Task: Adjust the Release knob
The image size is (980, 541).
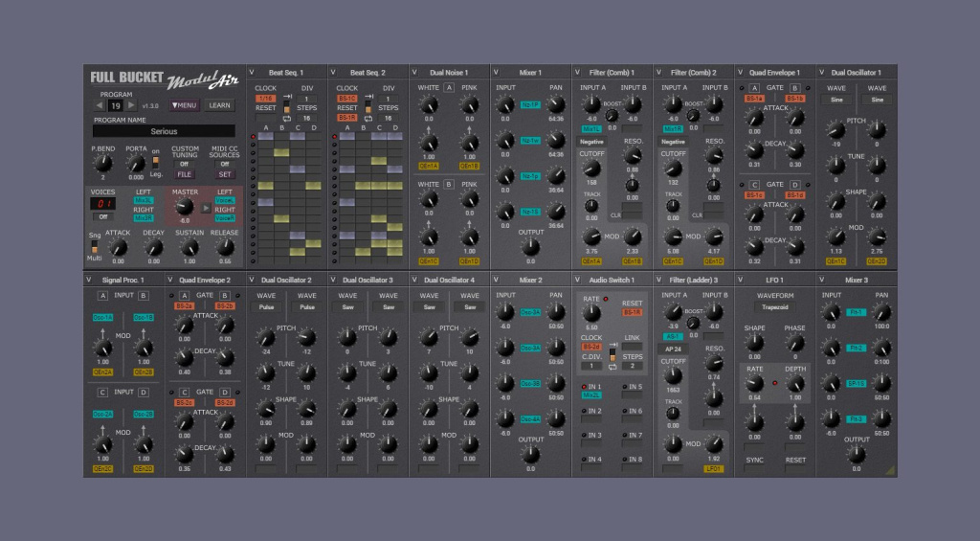Action: [224, 247]
